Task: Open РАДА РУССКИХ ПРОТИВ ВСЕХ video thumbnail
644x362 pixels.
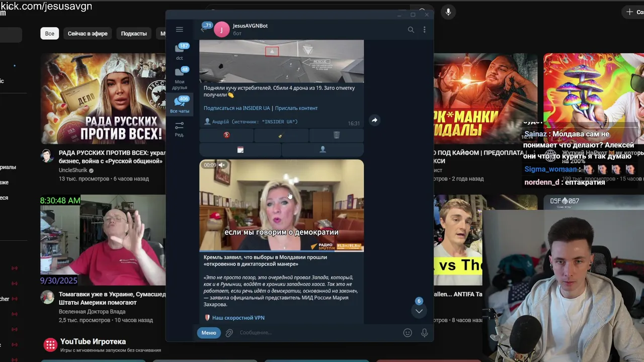Action: [x=103, y=99]
